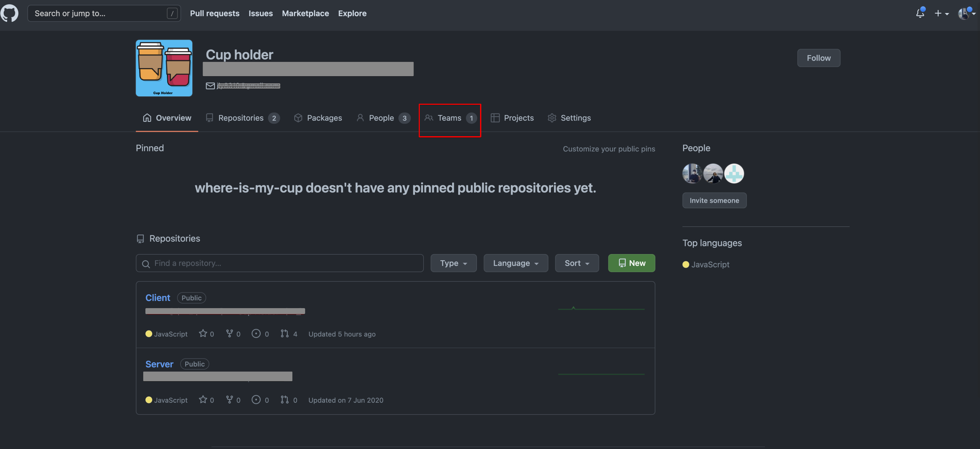
Task: Click the JavaScript yellow language dot in Top languages
Action: tap(685, 264)
